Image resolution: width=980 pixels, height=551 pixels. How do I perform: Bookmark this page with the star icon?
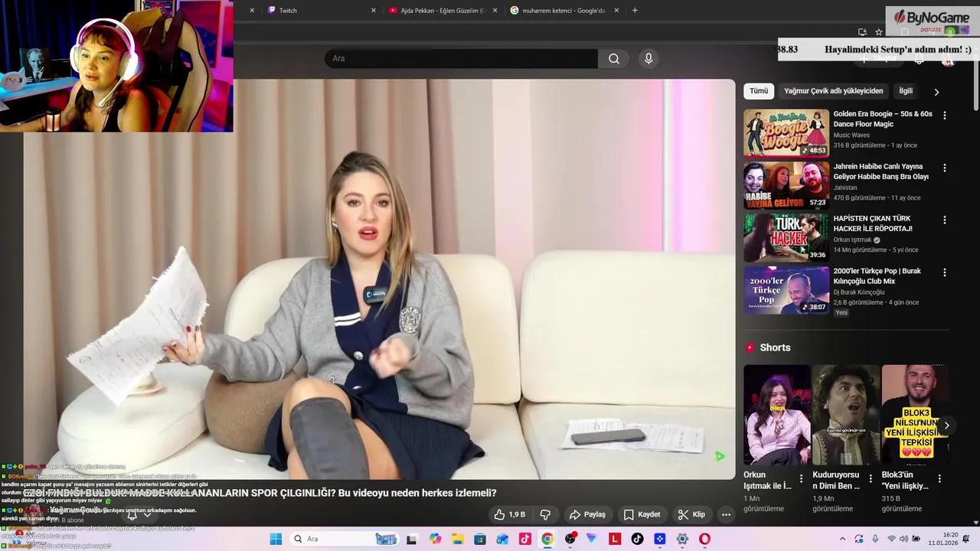[x=879, y=32]
